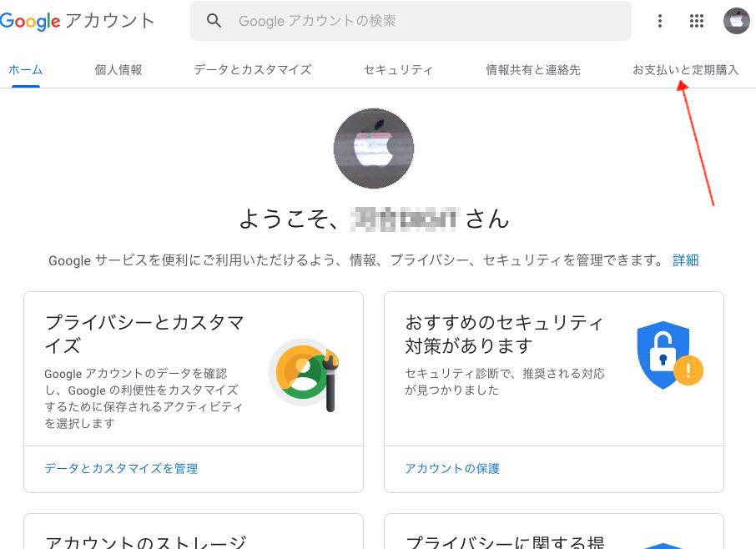This screenshot has height=549, width=756.
Task: Click the Google アカウント logo
Action: tap(77, 21)
